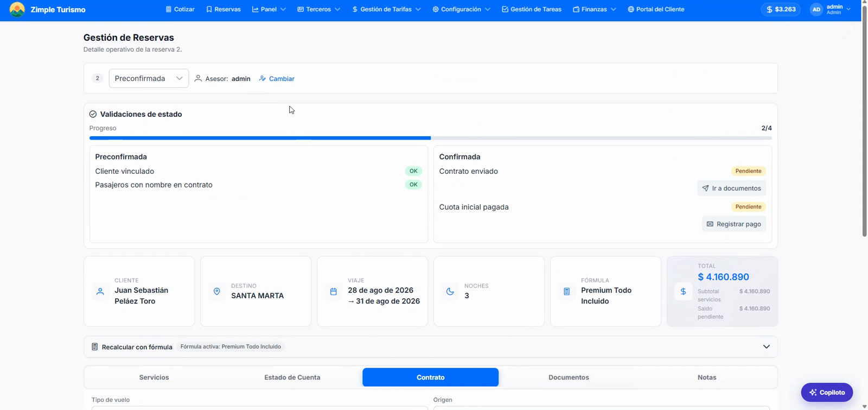
Task: Click the Copiloto sparkle icon
Action: (x=813, y=392)
